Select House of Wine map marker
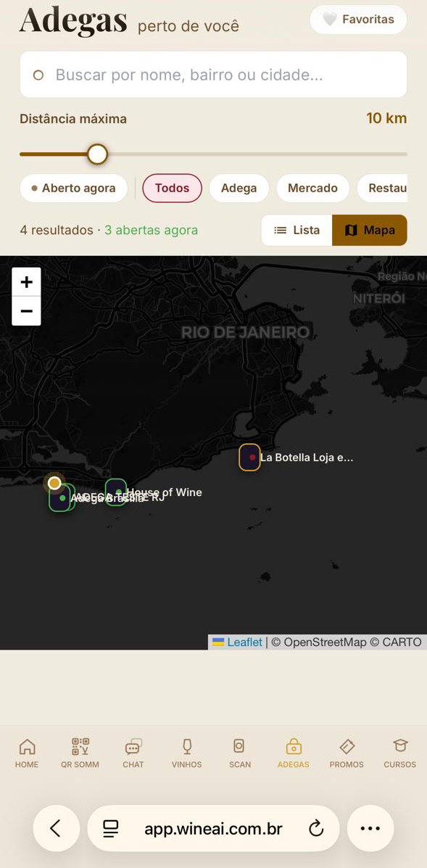The width and height of the screenshot is (427, 868). 116,492
